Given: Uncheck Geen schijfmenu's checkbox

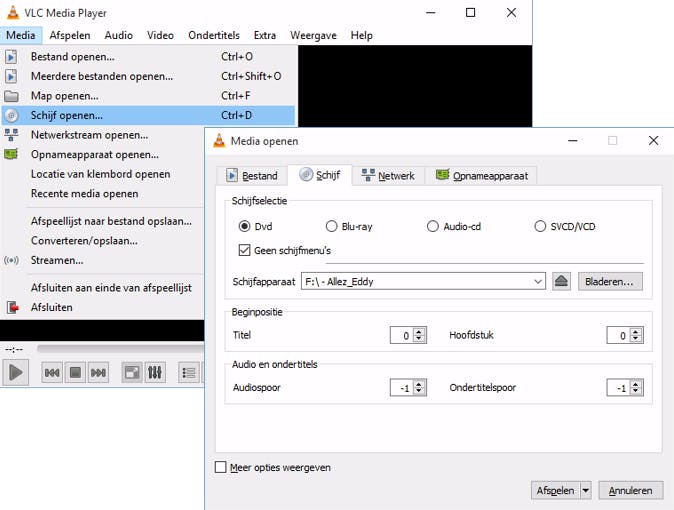Looking at the screenshot, I should pos(244,250).
